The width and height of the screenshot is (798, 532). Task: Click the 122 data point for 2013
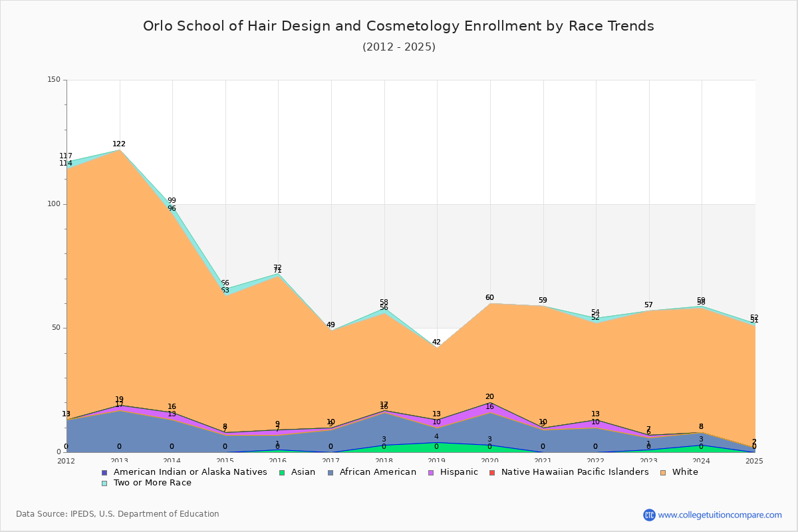[119, 144]
